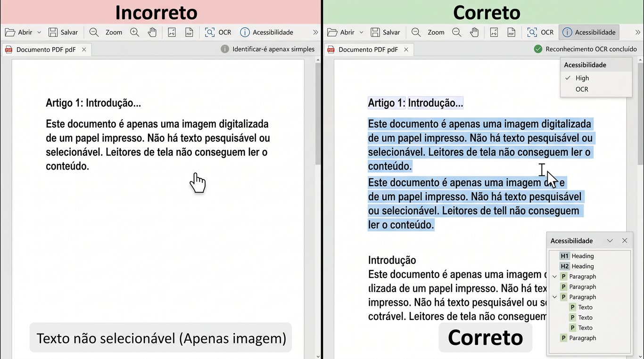Viewport: 644px width, 359px height.
Task: Close the Acessibilidade tree panel
Action: click(625, 241)
